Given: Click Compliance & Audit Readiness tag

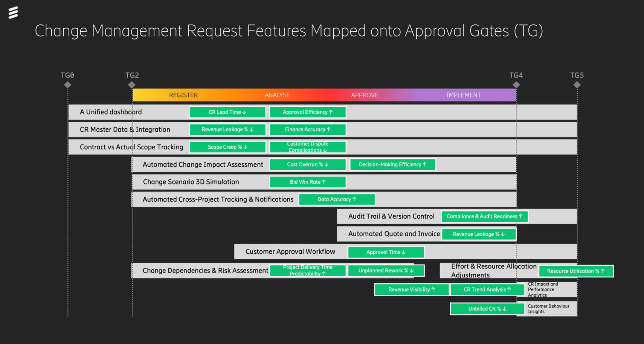Looking at the screenshot, I should coord(484,216).
